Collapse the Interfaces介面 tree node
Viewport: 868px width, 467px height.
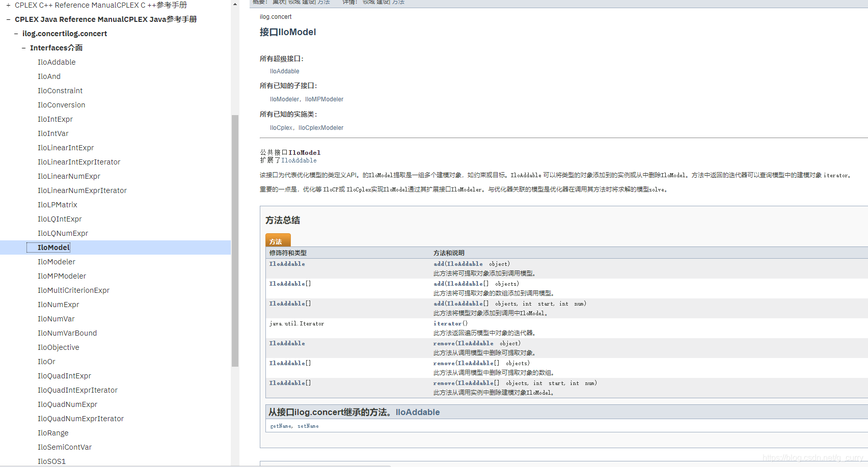pos(23,47)
